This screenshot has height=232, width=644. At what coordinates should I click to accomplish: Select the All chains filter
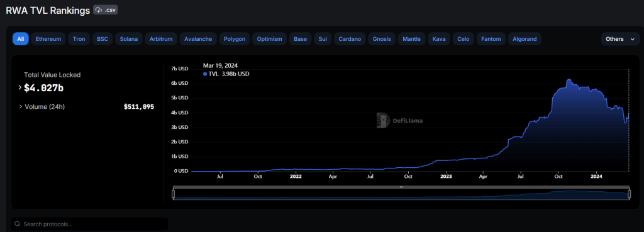(21, 39)
